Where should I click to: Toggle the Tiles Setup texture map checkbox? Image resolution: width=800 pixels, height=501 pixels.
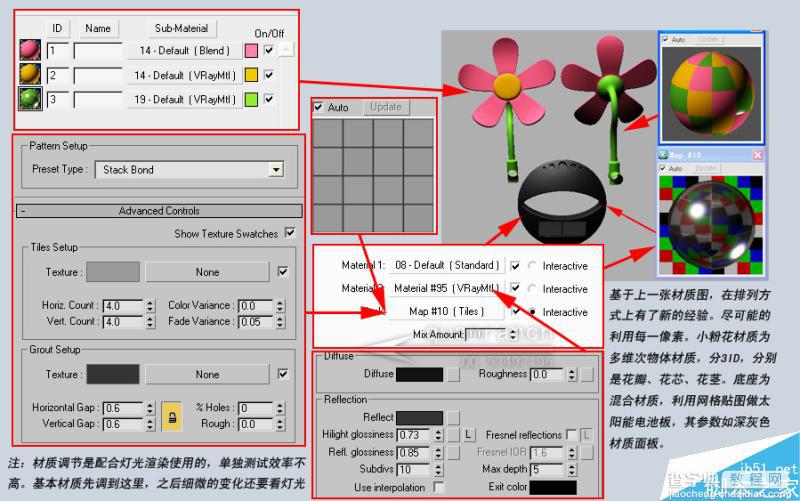coord(283,271)
